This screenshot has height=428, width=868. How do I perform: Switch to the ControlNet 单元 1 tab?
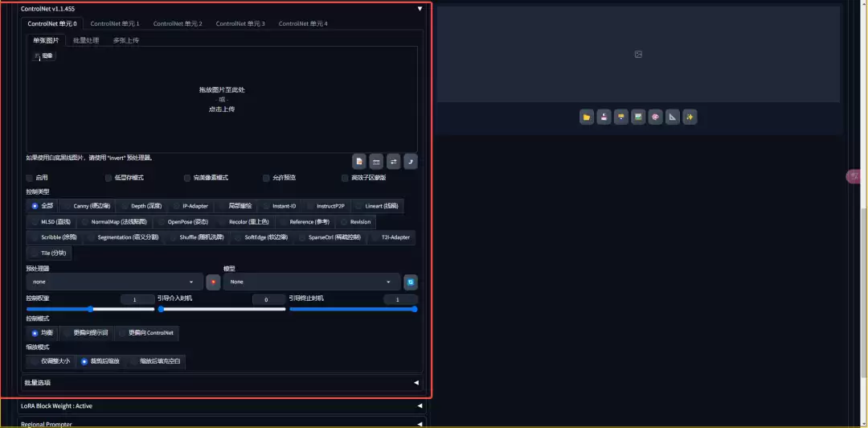[115, 24]
